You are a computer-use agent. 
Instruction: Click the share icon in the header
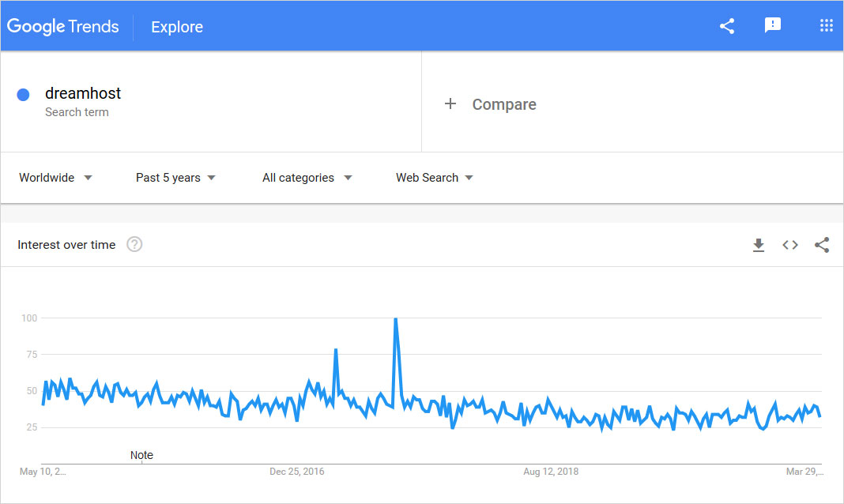[727, 26]
